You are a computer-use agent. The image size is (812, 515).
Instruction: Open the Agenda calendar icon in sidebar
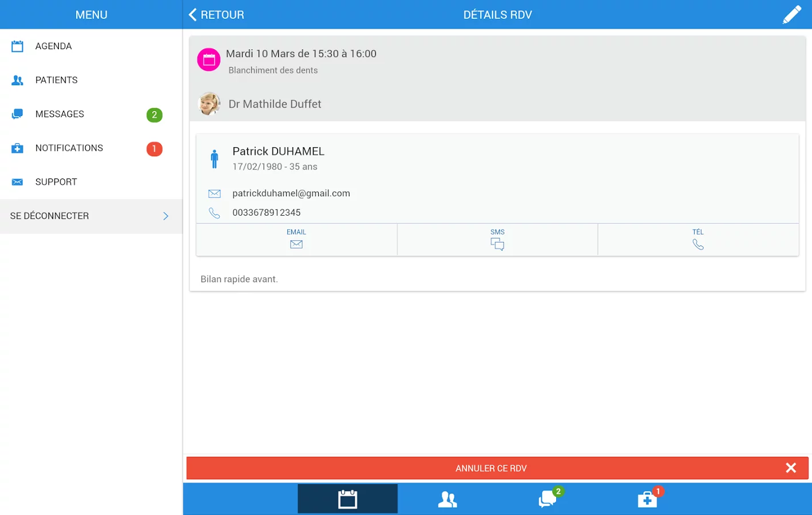pos(17,46)
